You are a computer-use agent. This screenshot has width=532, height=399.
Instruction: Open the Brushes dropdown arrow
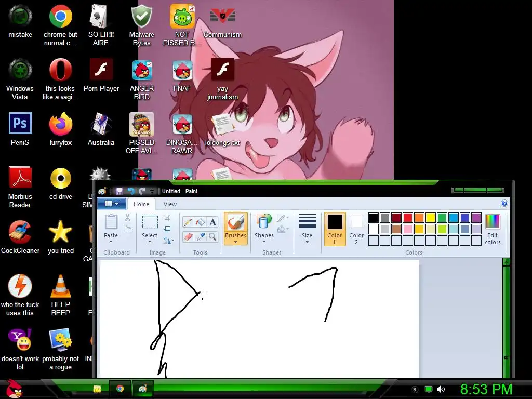coord(235,242)
